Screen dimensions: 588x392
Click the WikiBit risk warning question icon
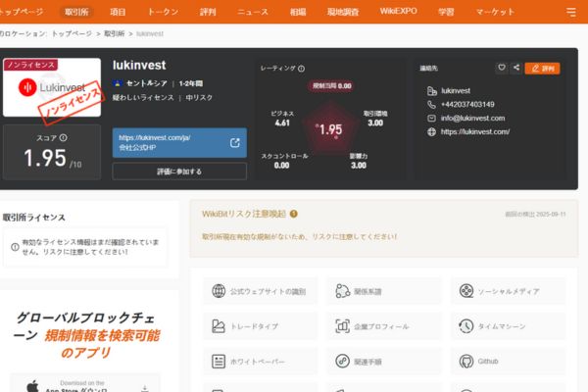coord(294,214)
